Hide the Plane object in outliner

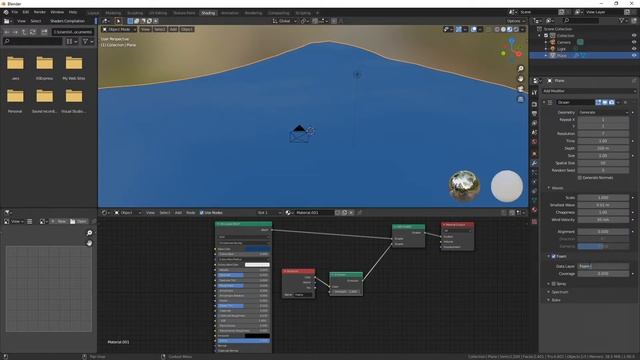[x=634, y=55]
